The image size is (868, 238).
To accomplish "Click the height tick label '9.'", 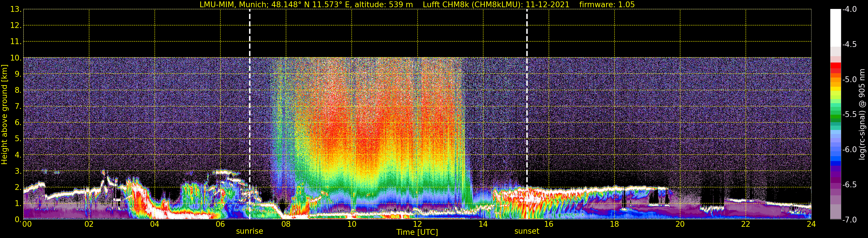I will [18, 74].
